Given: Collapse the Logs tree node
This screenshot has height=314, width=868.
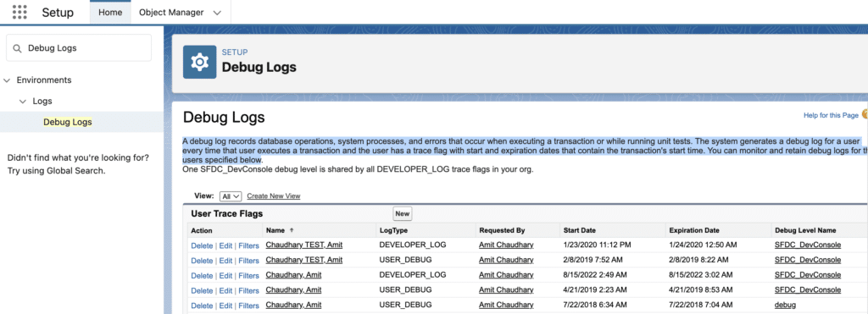Looking at the screenshot, I should [23, 102].
